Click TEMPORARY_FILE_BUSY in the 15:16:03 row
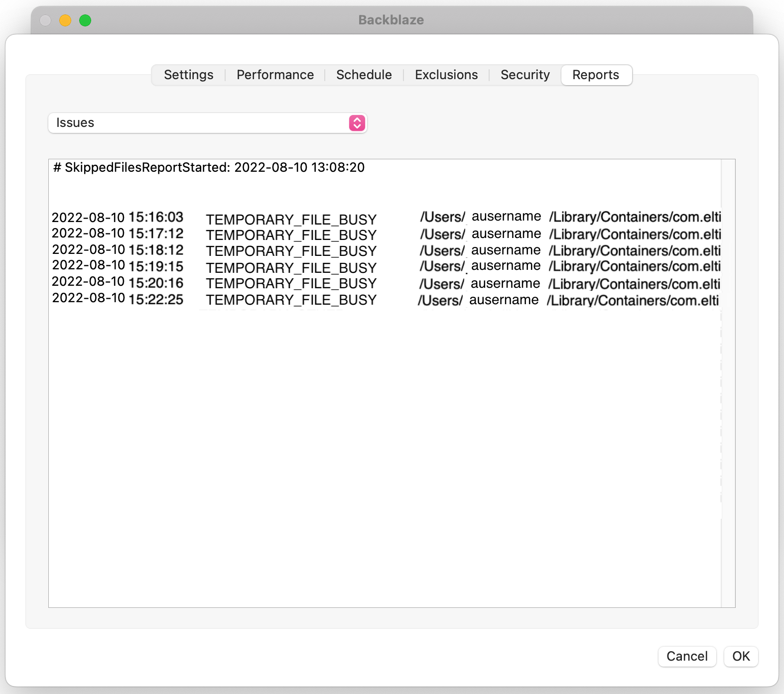Screen dimensions: 784x694 pos(291,220)
